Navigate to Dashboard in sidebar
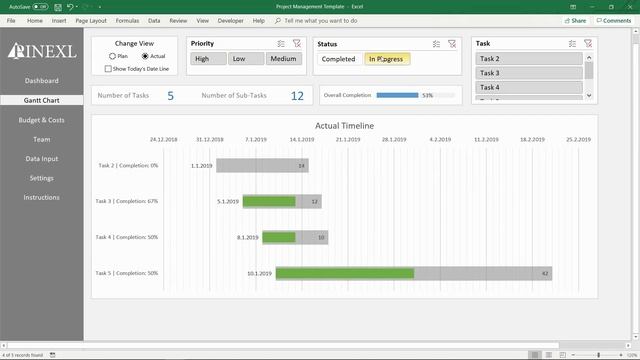This screenshot has width=640, height=360. pyautogui.click(x=42, y=81)
